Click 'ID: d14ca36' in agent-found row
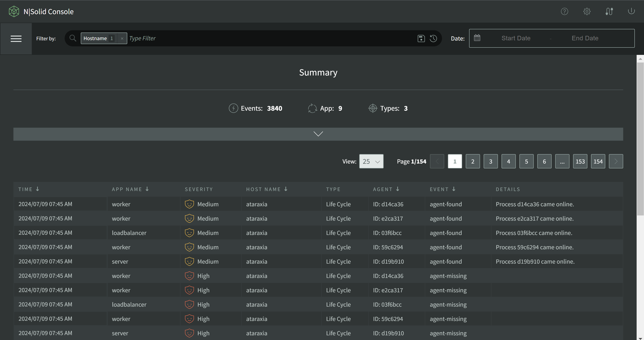This screenshot has width=644, height=340. tap(388, 204)
